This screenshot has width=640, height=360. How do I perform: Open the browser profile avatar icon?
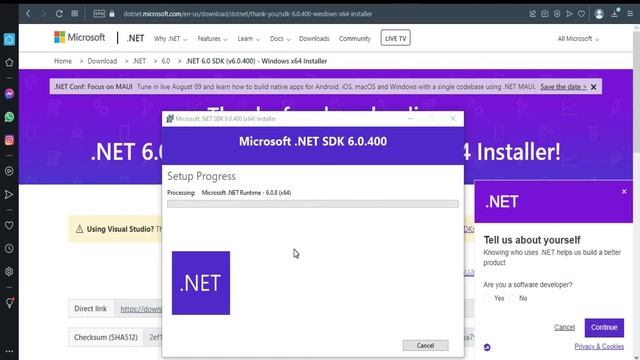coord(599,14)
